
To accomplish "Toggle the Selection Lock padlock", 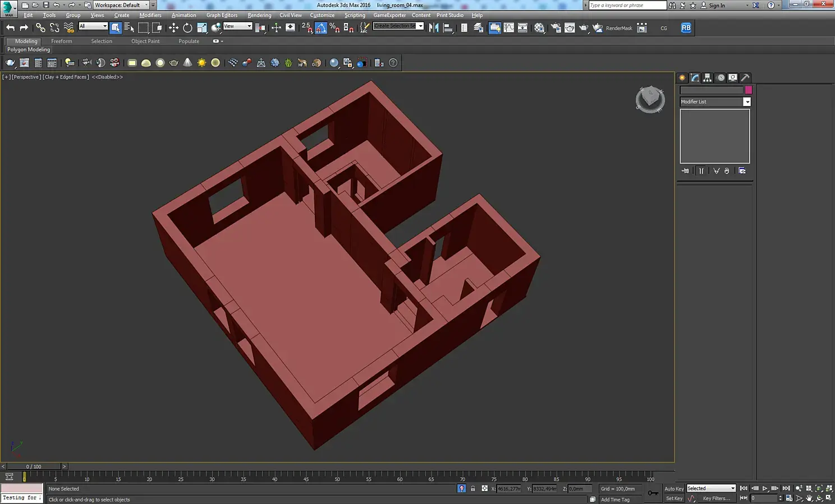I will pyautogui.click(x=472, y=489).
